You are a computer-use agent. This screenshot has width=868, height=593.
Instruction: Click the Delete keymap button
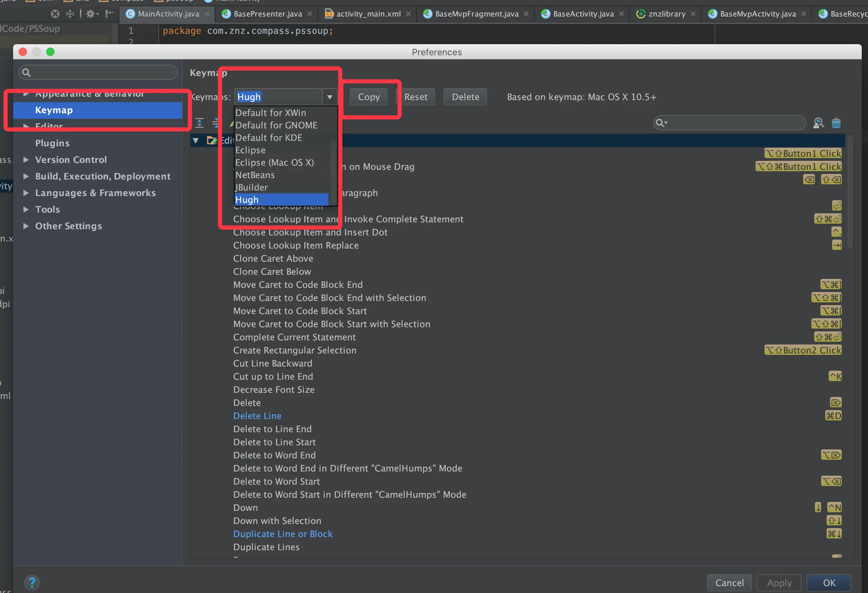pyautogui.click(x=465, y=97)
